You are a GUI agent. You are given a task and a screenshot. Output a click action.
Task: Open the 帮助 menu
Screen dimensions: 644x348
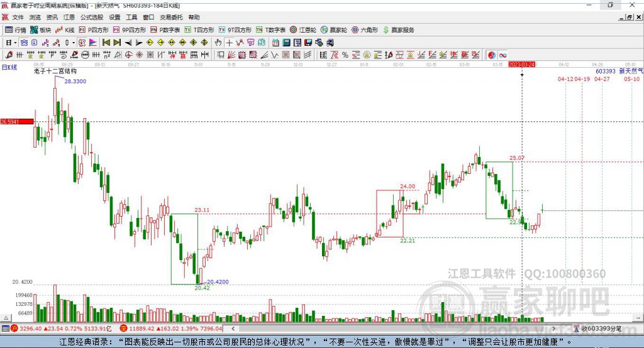pos(194,17)
